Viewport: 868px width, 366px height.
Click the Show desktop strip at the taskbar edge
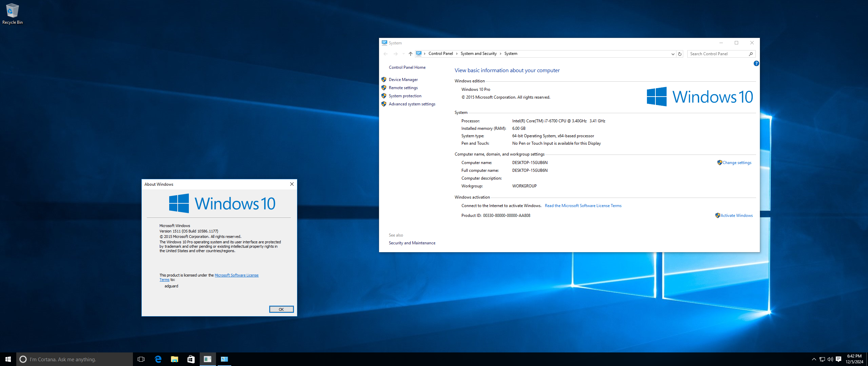pos(867,359)
